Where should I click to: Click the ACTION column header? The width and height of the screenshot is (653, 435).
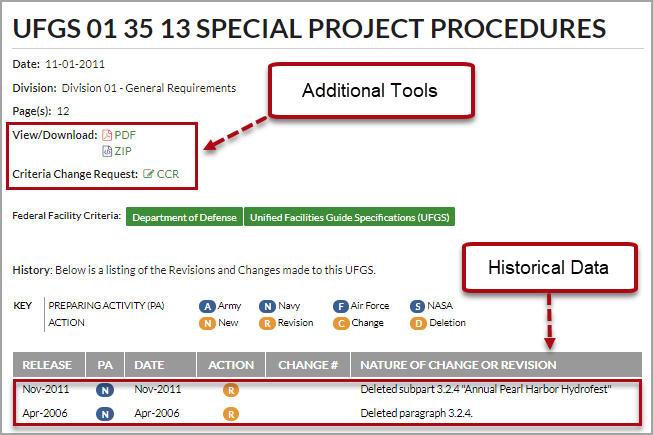click(231, 365)
